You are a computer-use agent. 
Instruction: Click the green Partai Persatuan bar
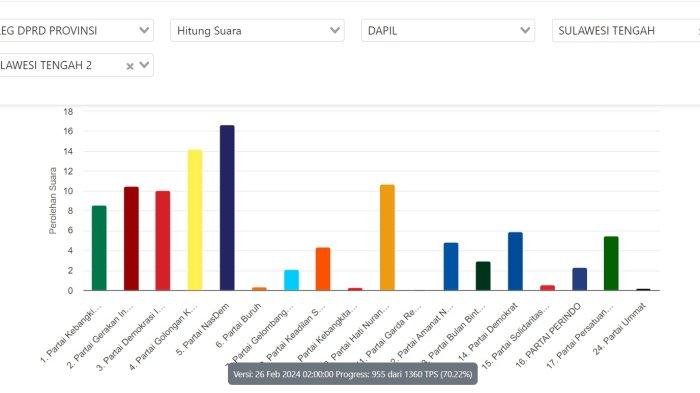[611, 263]
